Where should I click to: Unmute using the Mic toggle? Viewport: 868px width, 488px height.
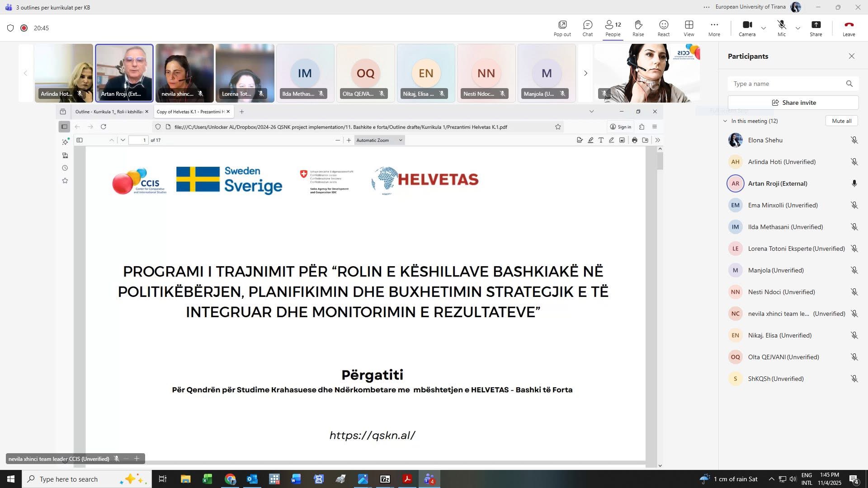(781, 28)
